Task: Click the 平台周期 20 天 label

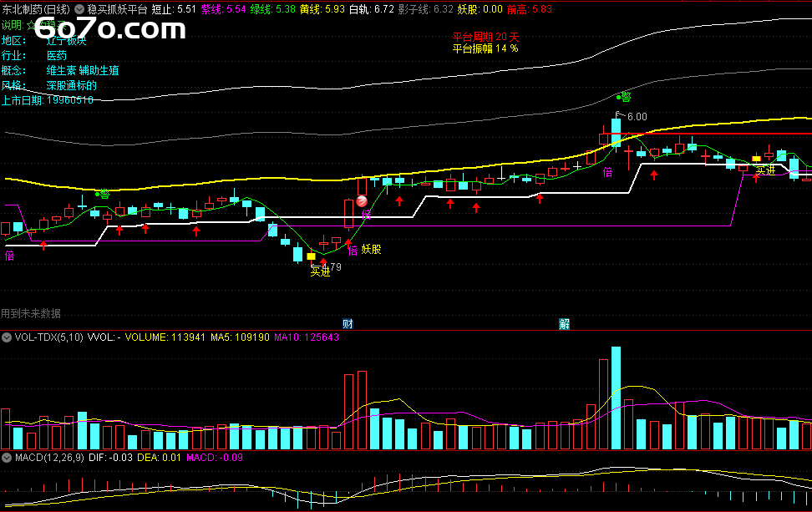Action: click(485, 38)
